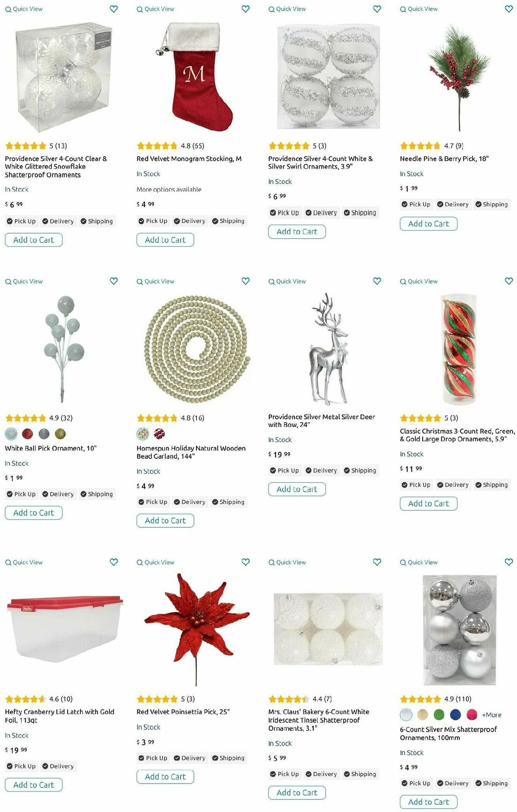Click heart icon for Needle Pine & Berry Pick
The image size is (517, 812).
point(509,9)
